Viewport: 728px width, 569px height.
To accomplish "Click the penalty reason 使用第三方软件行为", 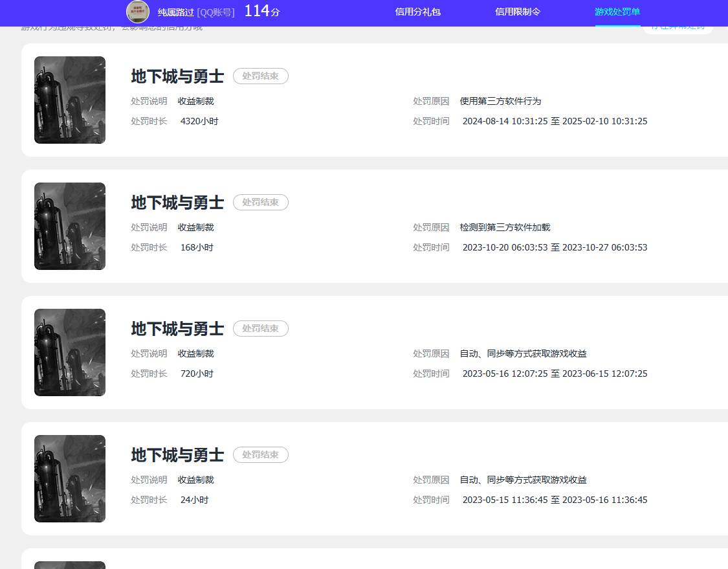I will (500, 101).
